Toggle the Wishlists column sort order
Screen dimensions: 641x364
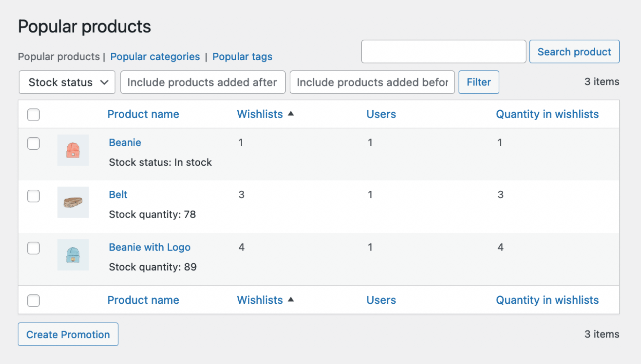pyautogui.click(x=260, y=114)
